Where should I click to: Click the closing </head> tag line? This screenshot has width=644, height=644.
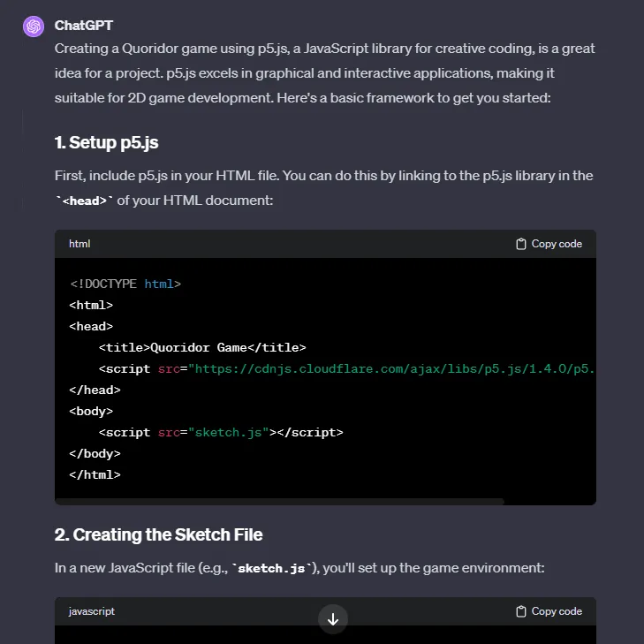(x=95, y=390)
